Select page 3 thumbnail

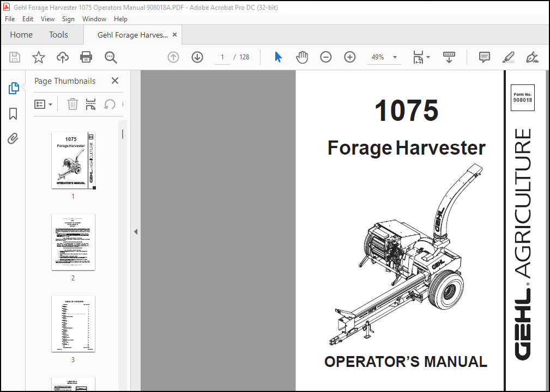tap(73, 324)
